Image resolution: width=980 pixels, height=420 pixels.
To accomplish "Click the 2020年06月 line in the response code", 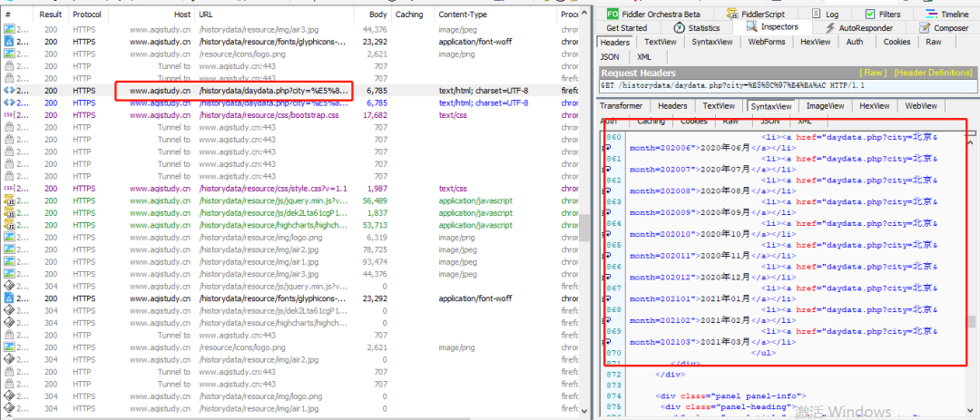I will pyautogui.click(x=712, y=148).
